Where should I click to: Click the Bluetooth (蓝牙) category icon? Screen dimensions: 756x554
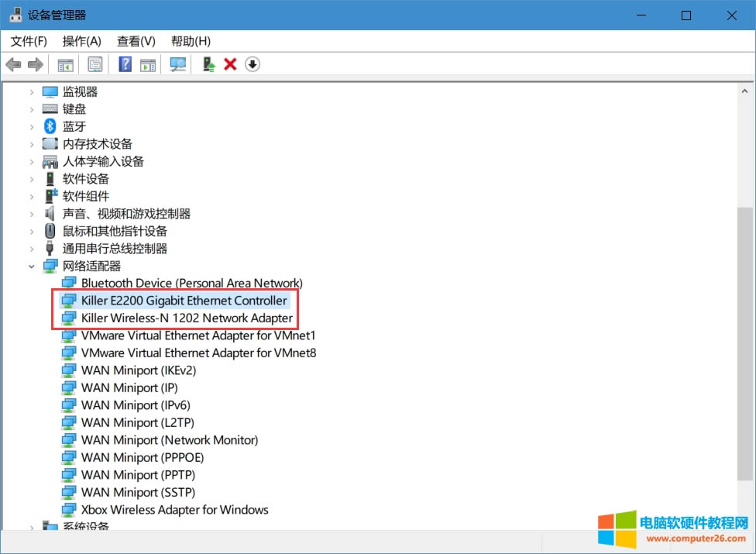(50, 126)
